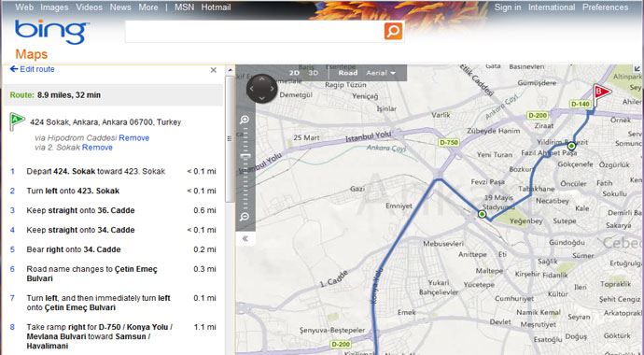Click the D-200 shield near Ziraat
The image size is (644, 355).
538,116
